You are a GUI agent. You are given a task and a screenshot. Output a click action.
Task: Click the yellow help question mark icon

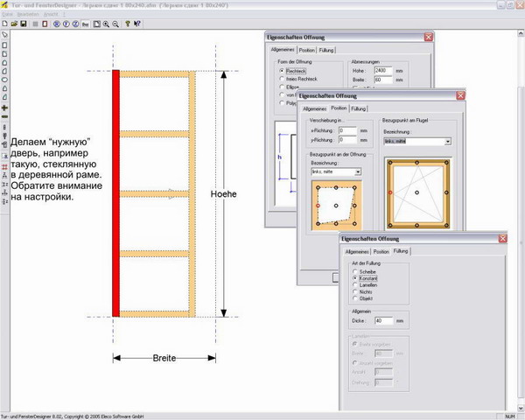pos(128,24)
